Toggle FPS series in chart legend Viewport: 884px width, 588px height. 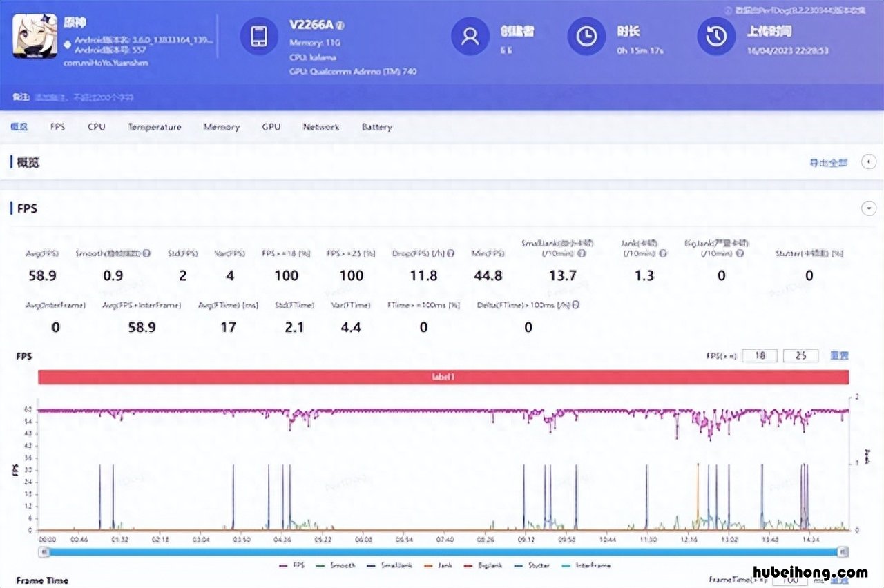pyautogui.click(x=291, y=565)
